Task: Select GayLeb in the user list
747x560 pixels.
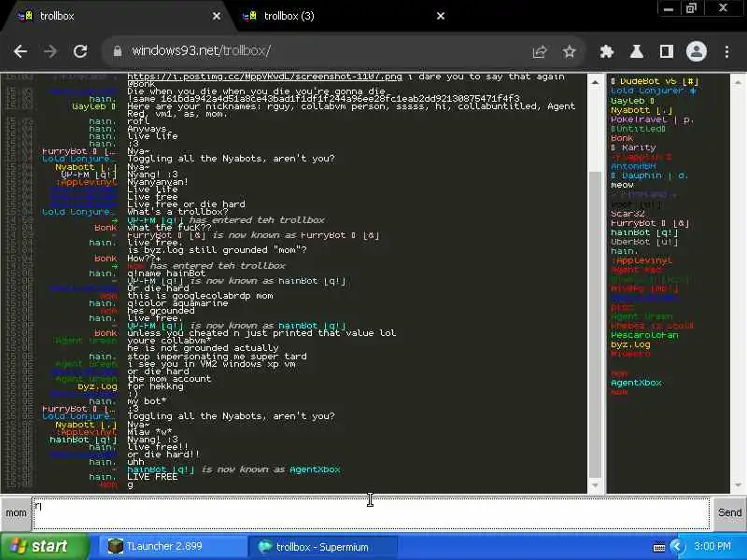Action: click(x=633, y=101)
